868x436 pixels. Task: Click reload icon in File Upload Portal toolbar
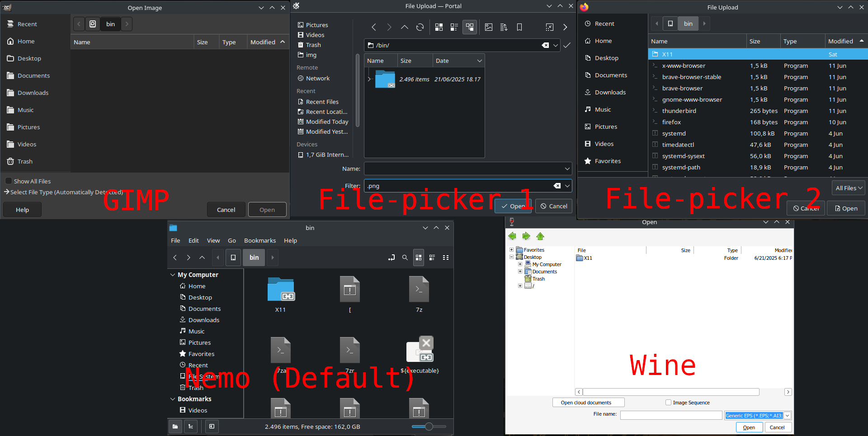[x=420, y=27]
